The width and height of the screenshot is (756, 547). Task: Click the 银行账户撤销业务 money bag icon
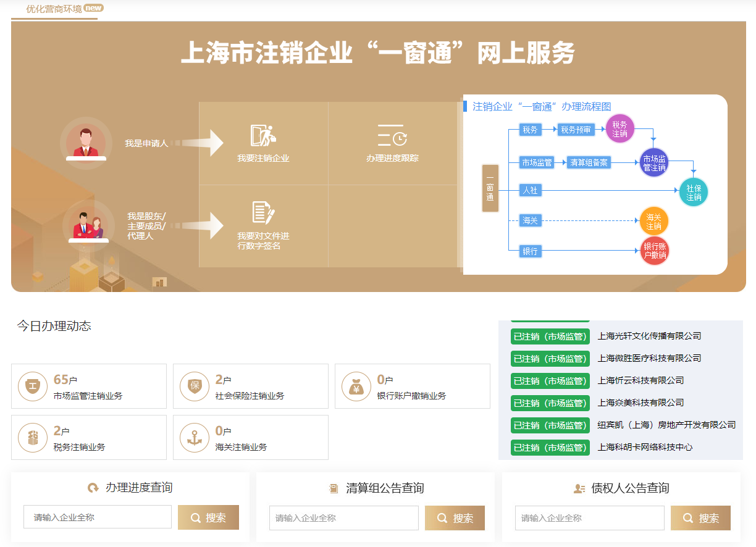click(356, 386)
